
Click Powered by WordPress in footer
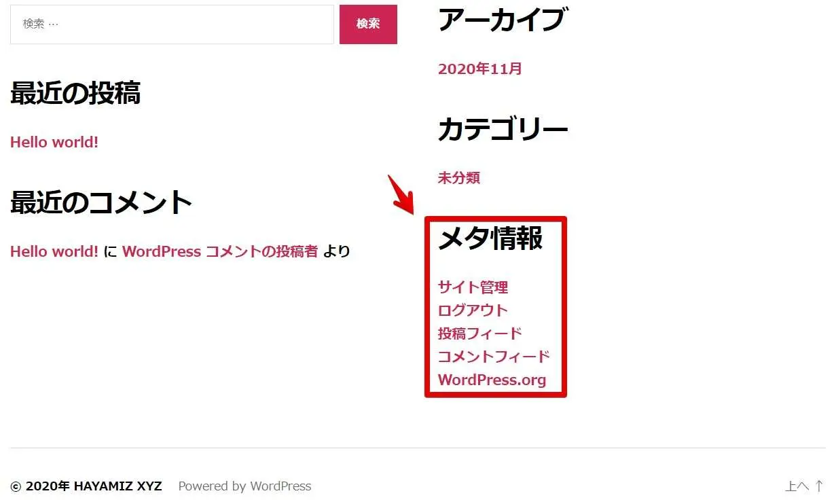click(244, 486)
